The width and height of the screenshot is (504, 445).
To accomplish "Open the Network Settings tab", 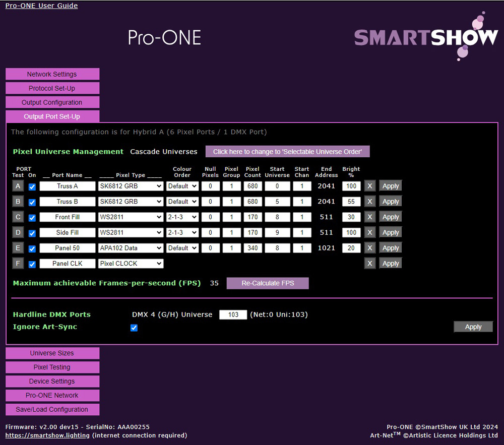I will 52,74.
